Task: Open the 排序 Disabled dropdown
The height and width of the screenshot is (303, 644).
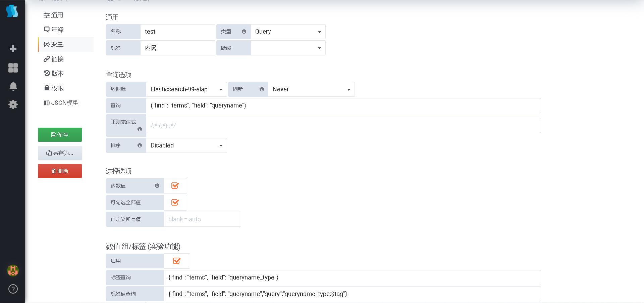Action: point(186,145)
